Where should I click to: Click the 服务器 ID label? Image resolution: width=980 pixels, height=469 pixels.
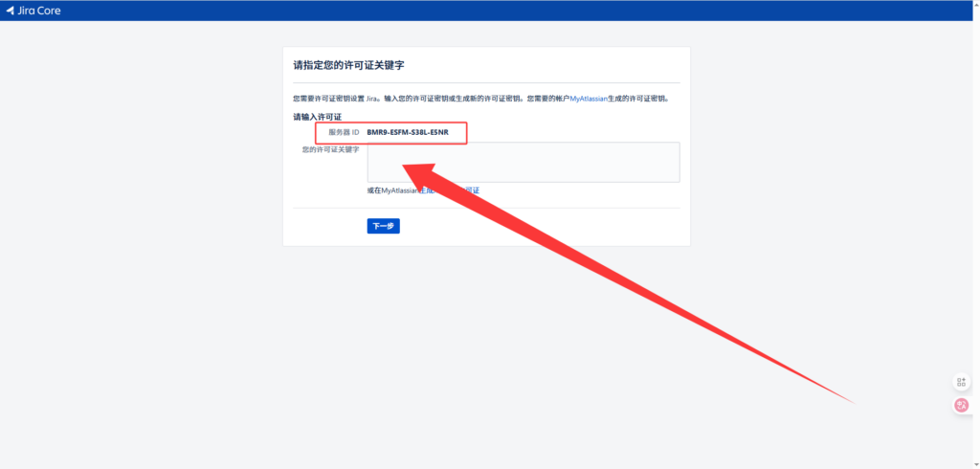(344, 132)
